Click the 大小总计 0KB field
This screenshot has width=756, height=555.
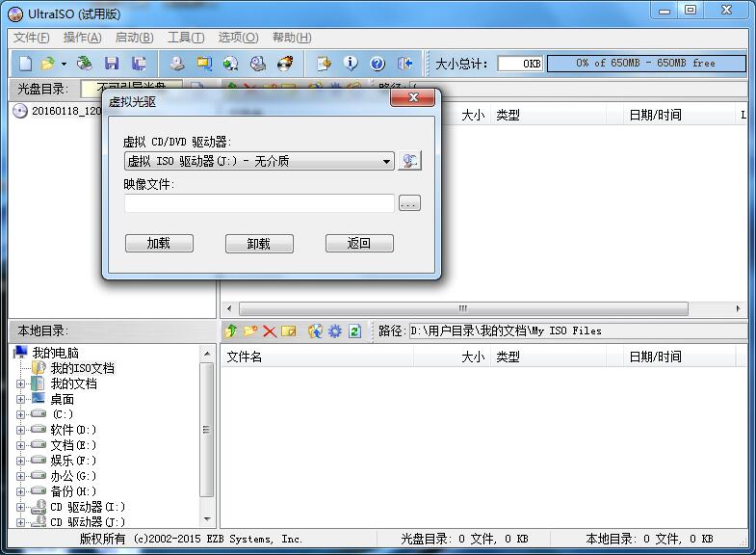(520, 64)
